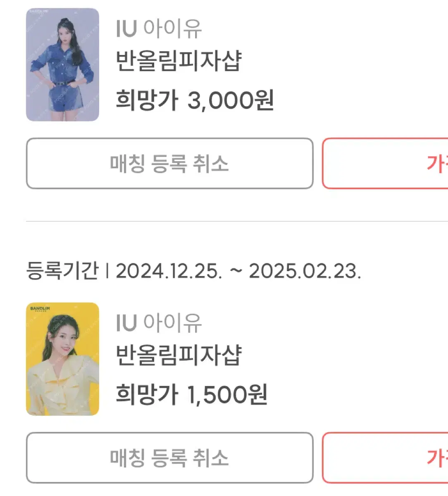This screenshot has width=448, height=496.
Task: Select the IU 아이유 artist label above 3,000원 listing
Action: tap(159, 29)
